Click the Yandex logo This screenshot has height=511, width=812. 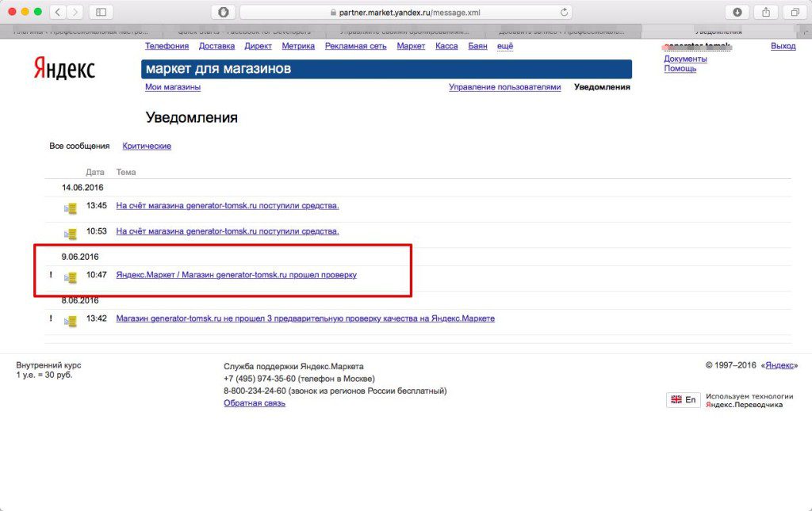click(x=64, y=68)
